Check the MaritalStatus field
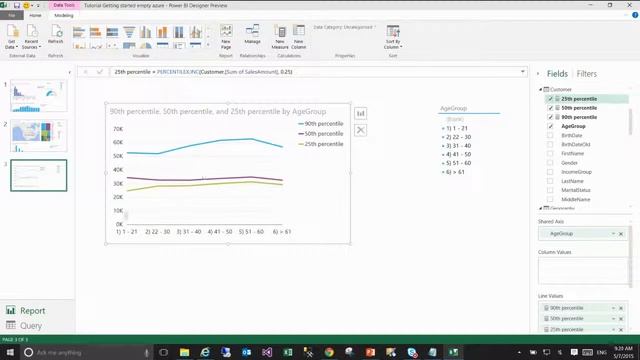640x360 pixels. 550,190
